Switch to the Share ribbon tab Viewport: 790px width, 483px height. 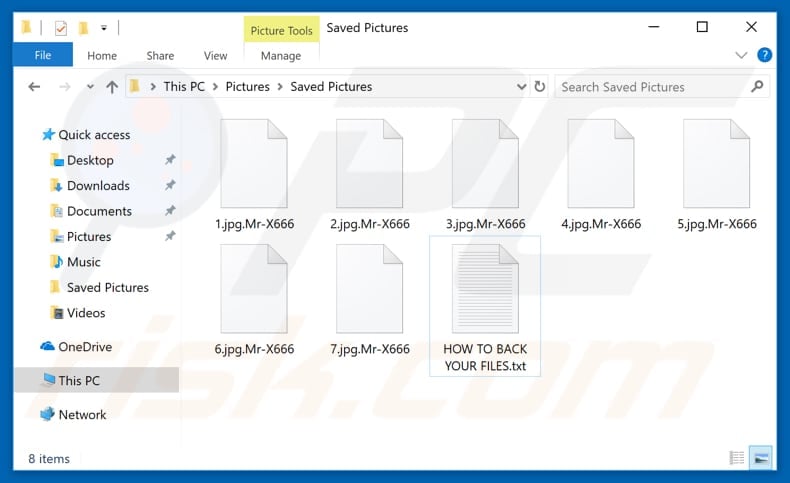pos(160,55)
